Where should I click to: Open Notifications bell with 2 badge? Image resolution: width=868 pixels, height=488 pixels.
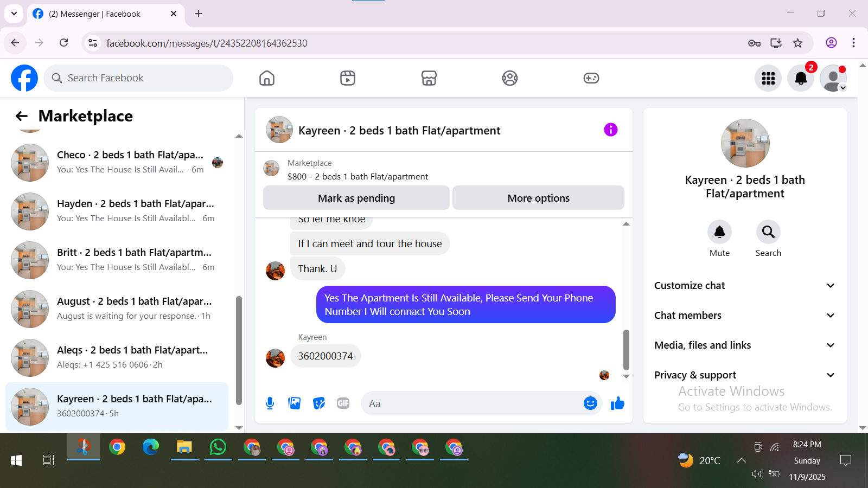[x=801, y=78]
